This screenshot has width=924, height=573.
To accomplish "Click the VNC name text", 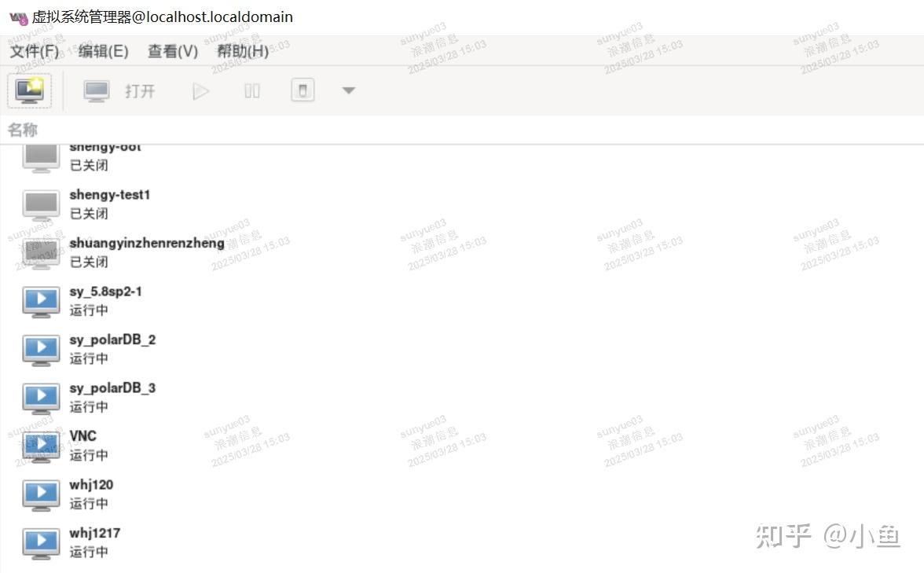I will point(82,436).
